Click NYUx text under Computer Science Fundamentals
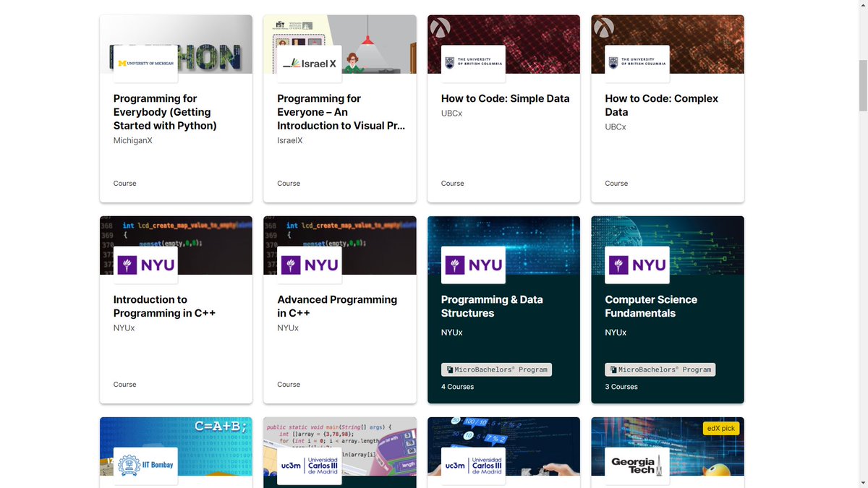 pyautogui.click(x=616, y=333)
